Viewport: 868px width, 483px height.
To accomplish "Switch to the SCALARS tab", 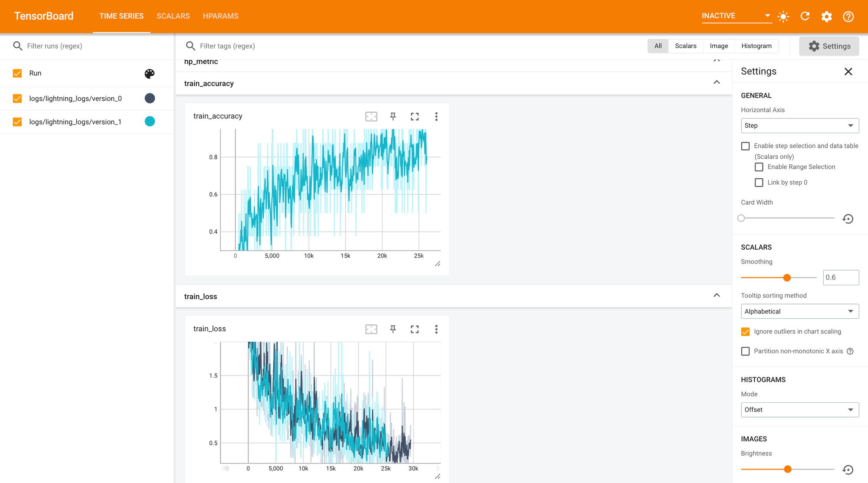I will click(x=173, y=16).
